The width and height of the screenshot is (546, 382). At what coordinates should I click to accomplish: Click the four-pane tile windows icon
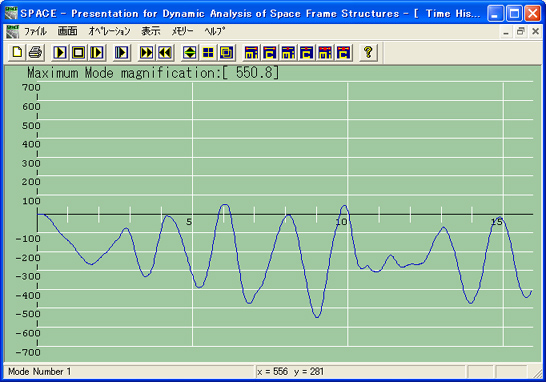208,53
